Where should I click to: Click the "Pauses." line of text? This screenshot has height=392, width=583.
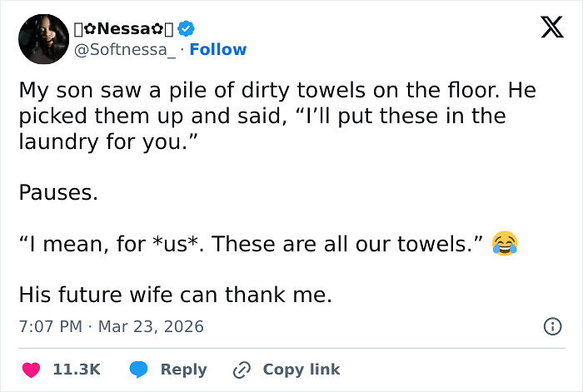58,193
